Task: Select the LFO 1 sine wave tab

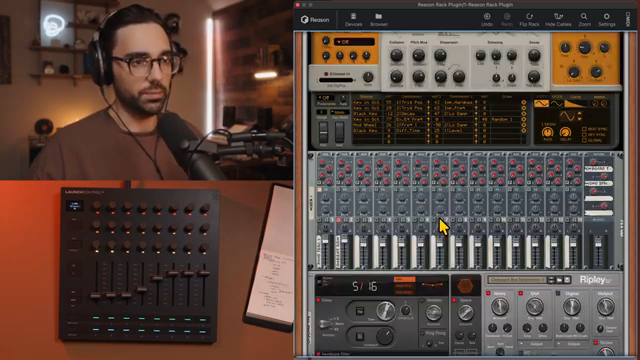Action: coord(541,104)
